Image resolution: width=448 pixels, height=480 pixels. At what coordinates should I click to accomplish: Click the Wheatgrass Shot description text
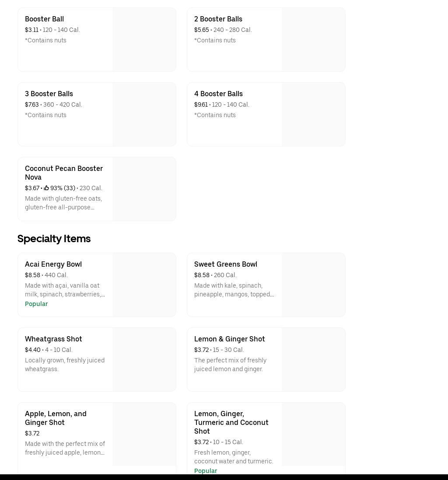coord(64,365)
